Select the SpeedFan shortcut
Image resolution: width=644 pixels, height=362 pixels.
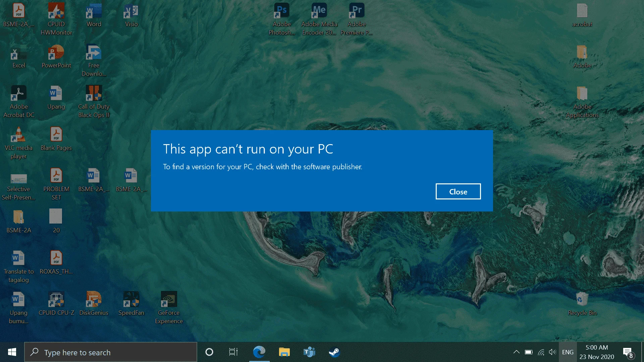pyautogui.click(x=131, y=304)
